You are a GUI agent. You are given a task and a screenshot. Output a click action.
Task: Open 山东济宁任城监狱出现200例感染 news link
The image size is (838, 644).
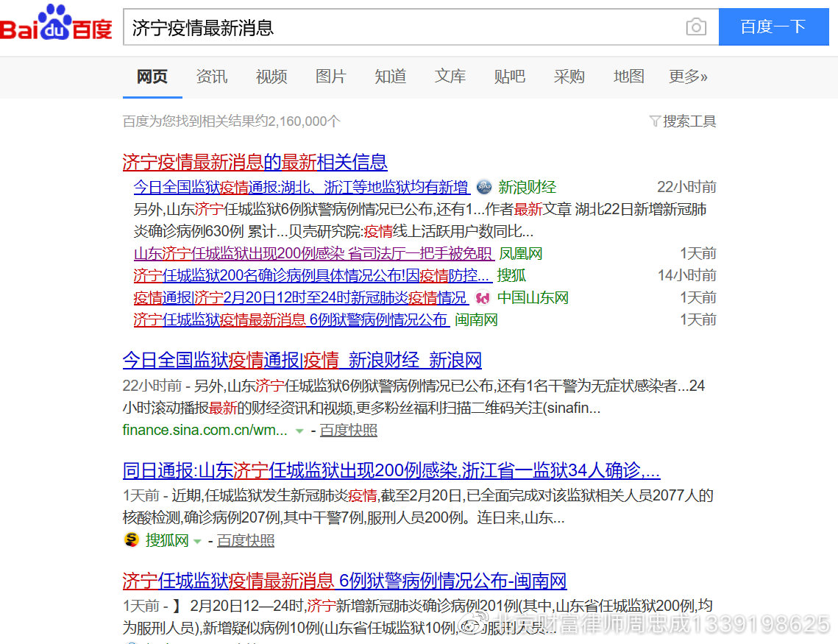coord(313,254)
